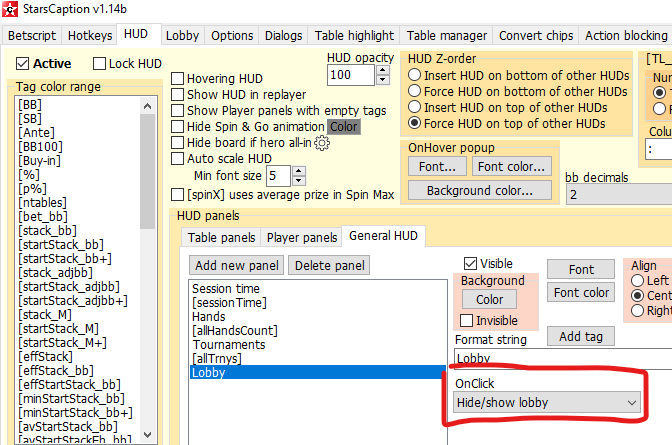
Task: Choose Right alignment radio button
Action: (638, 310)
